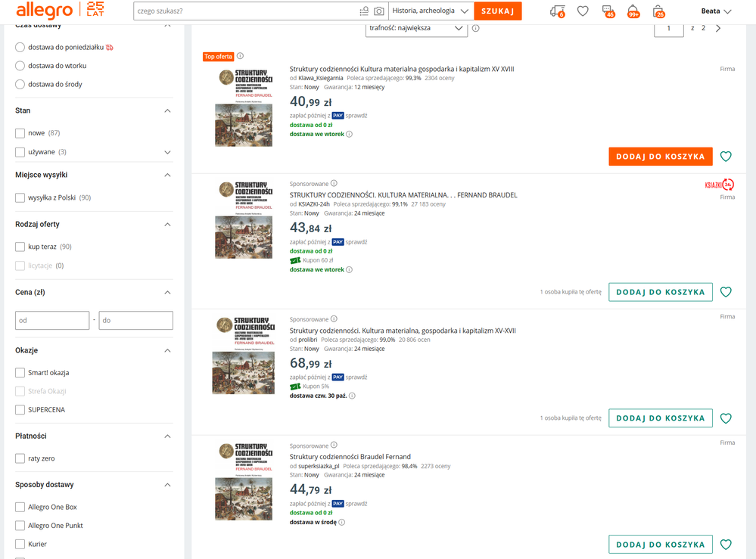Add 40,99 zł book with 'Dodaj do koszyka'
756x559 pixels.
tap(660, 157)
